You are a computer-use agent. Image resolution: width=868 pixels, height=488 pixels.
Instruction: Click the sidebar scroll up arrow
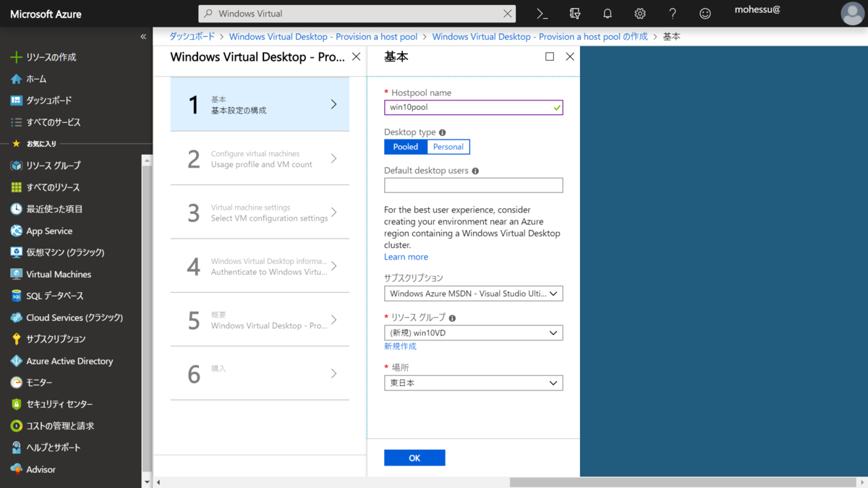[147, 160]
